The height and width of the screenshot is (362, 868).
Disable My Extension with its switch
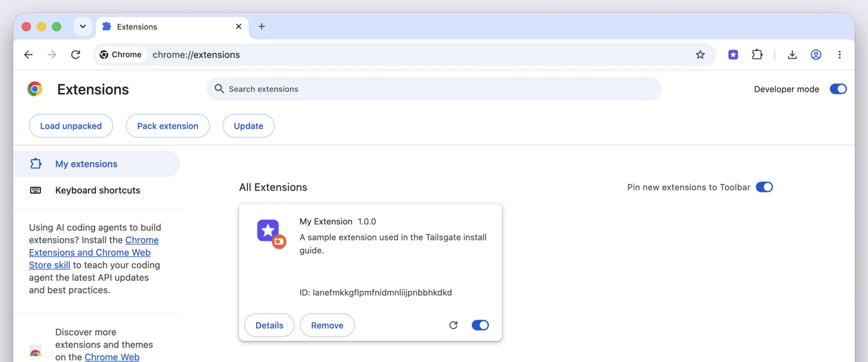click(480, 325)
